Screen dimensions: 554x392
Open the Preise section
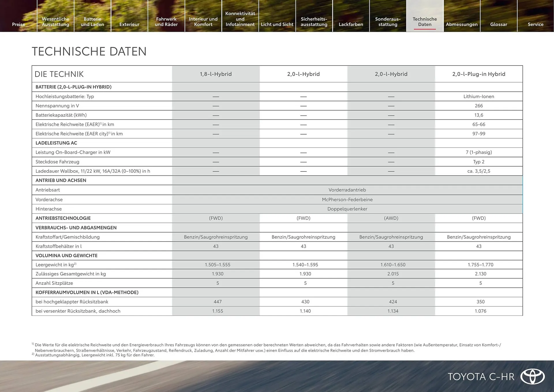18,24
